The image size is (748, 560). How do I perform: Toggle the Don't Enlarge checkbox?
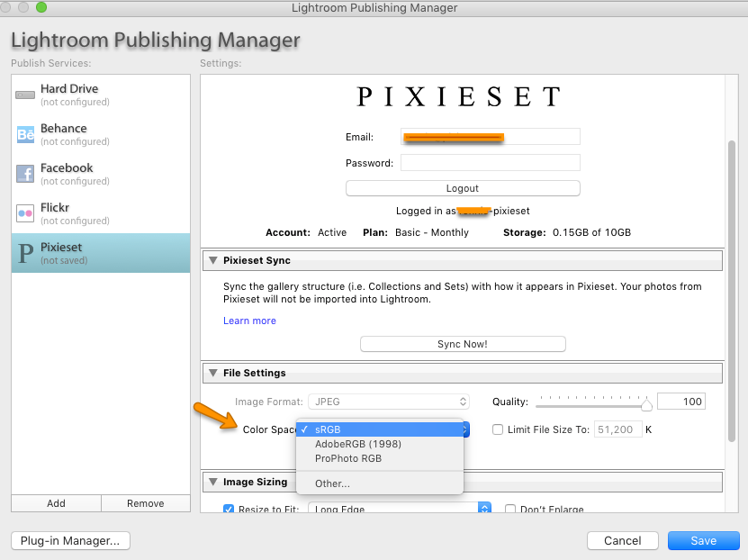[510, 509]
